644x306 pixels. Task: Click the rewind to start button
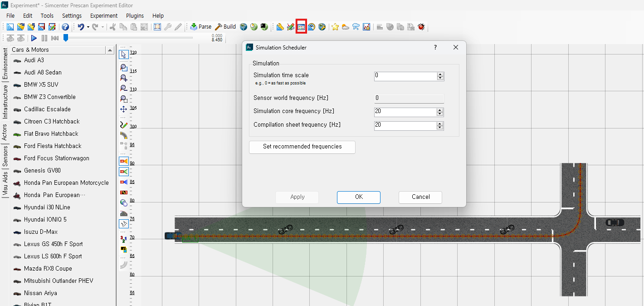point(55,38)
